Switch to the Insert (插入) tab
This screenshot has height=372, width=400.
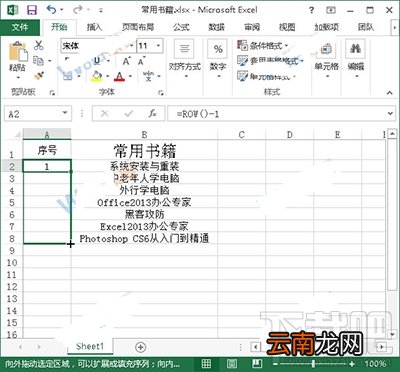(x=94, y=27)
